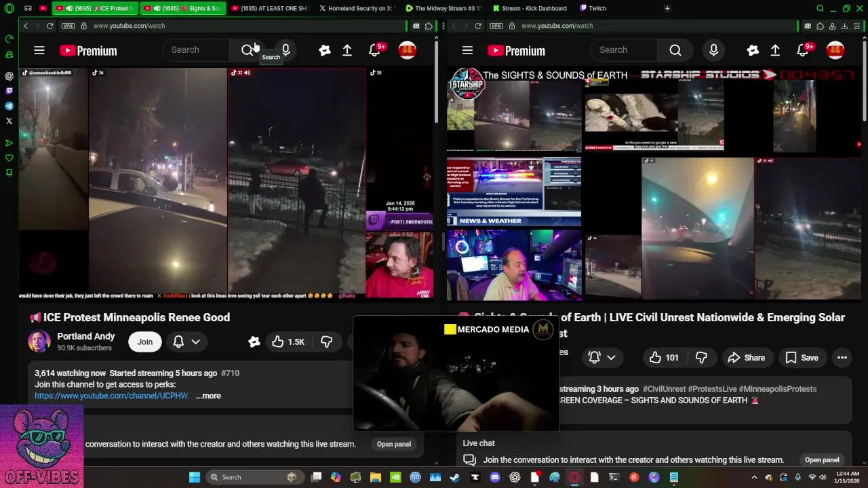
Task: Open downloads in the right pane toolbar
Action: pos(844,26)
